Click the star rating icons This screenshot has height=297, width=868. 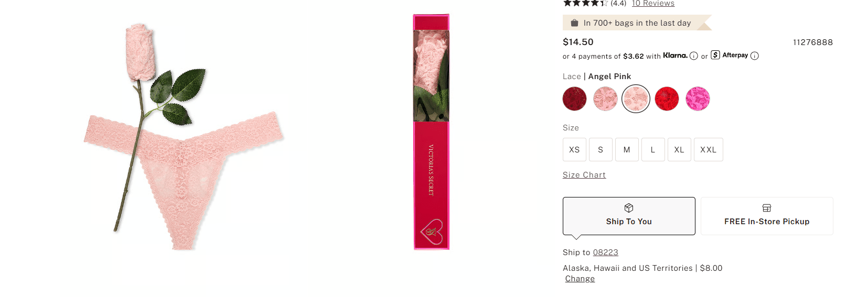click(585, 3)
